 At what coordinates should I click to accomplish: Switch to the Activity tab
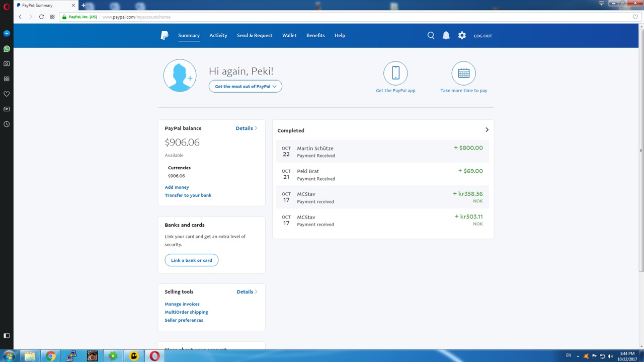[x=218, y=35]
